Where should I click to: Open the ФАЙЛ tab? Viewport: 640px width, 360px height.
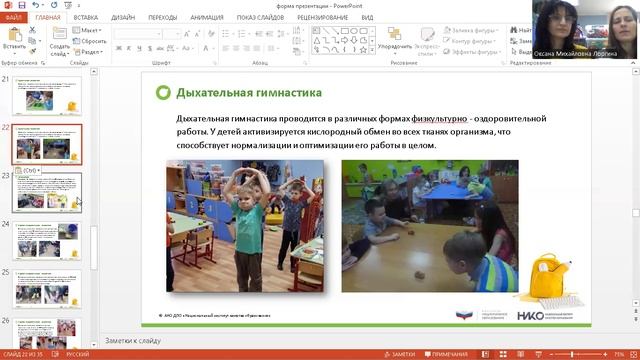(x=13, y=18)
